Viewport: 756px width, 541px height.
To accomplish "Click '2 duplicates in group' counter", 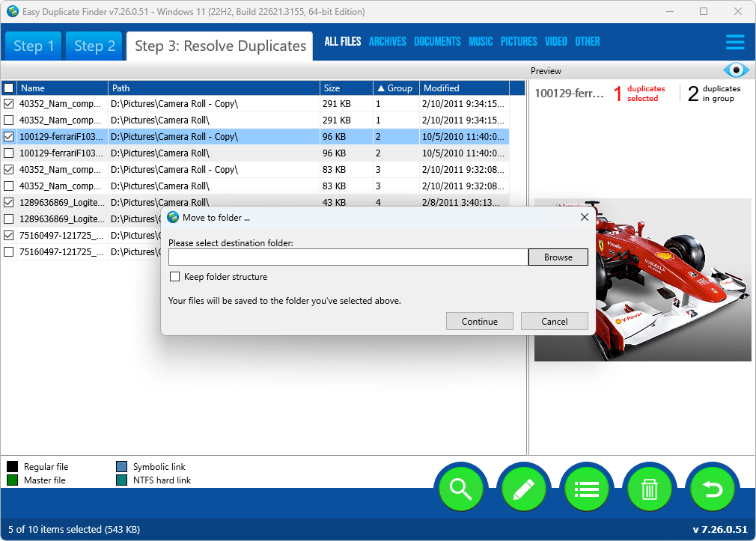I will [x=714, y=93].
